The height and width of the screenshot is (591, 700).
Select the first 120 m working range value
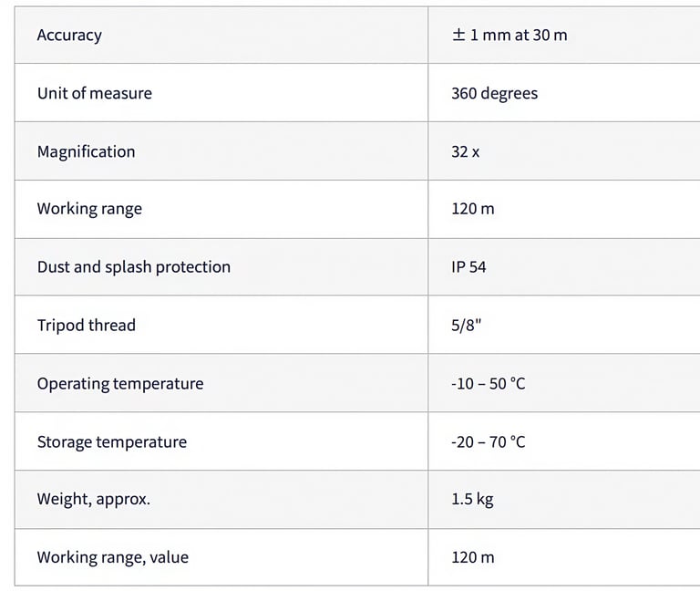click(473, 209)
